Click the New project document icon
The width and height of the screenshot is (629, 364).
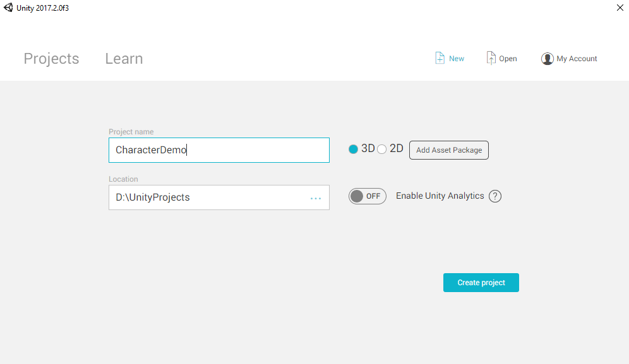(x=440, y=58)
